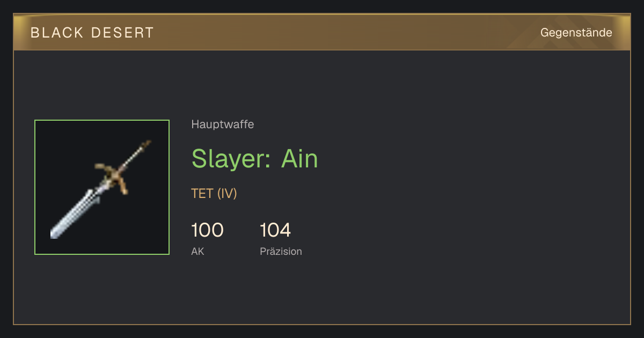This screenshot has height=338, width=644.
Task: Click the Roman numeral IV in parentheses
Action: pos(227,194)
